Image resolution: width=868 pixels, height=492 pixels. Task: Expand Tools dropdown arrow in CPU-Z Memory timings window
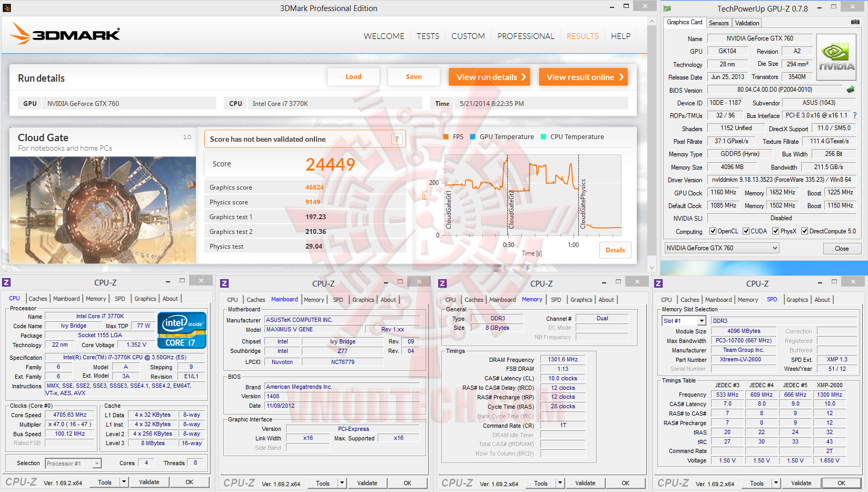(560, 483)
